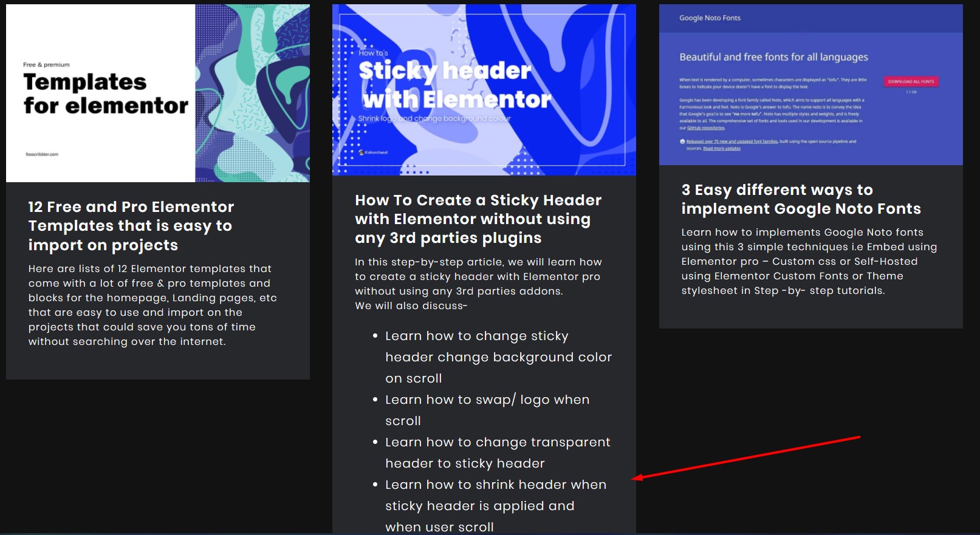Click excerpt 'Learn how to implements Google Noto fonts'
The width and height of the screenshot is (980, 535).
pos(809,261)
